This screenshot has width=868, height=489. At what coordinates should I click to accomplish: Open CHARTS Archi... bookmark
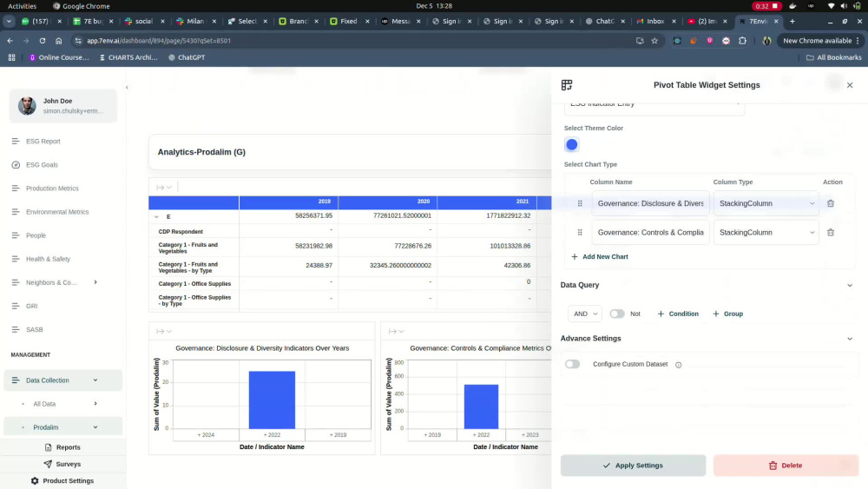tap(128, 57)
